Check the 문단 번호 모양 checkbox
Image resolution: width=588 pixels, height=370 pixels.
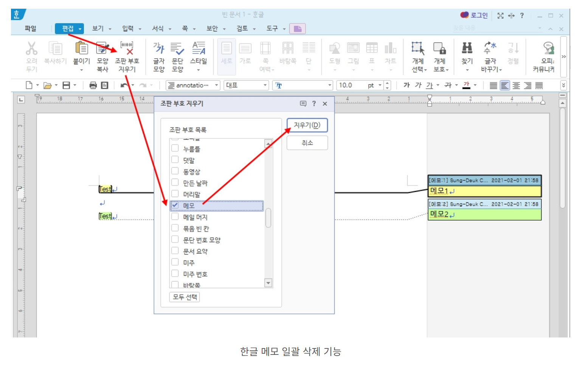pyautogui.click(x=175, y=239)
